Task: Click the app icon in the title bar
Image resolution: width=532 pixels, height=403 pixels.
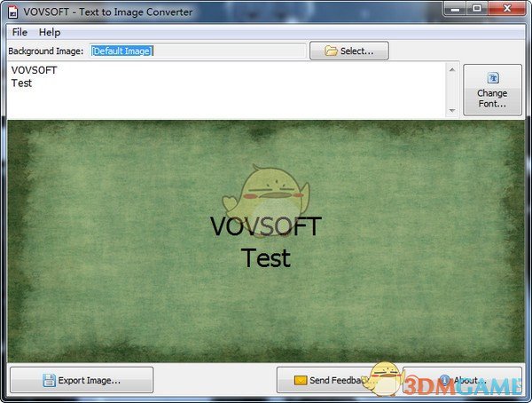Action: (x=13, y=12)
